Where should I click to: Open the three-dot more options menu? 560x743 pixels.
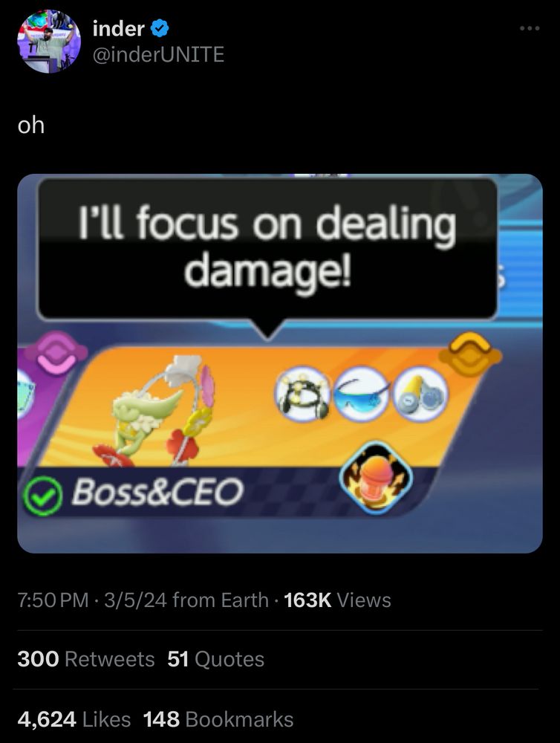click(x=530, y=29)
